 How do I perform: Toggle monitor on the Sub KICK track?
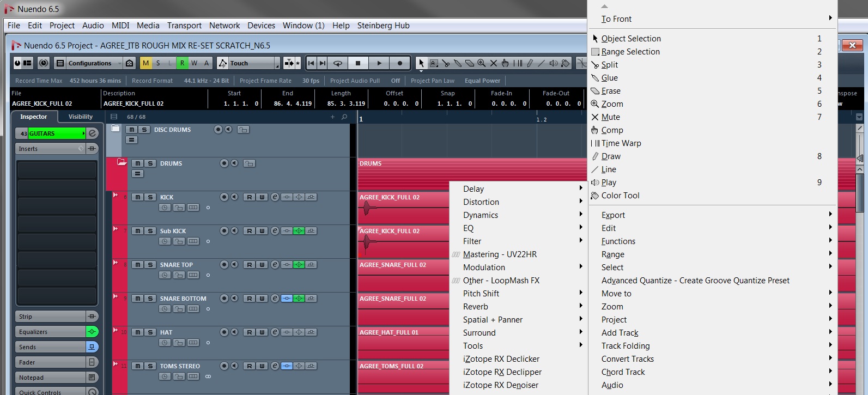click(234, 231)
